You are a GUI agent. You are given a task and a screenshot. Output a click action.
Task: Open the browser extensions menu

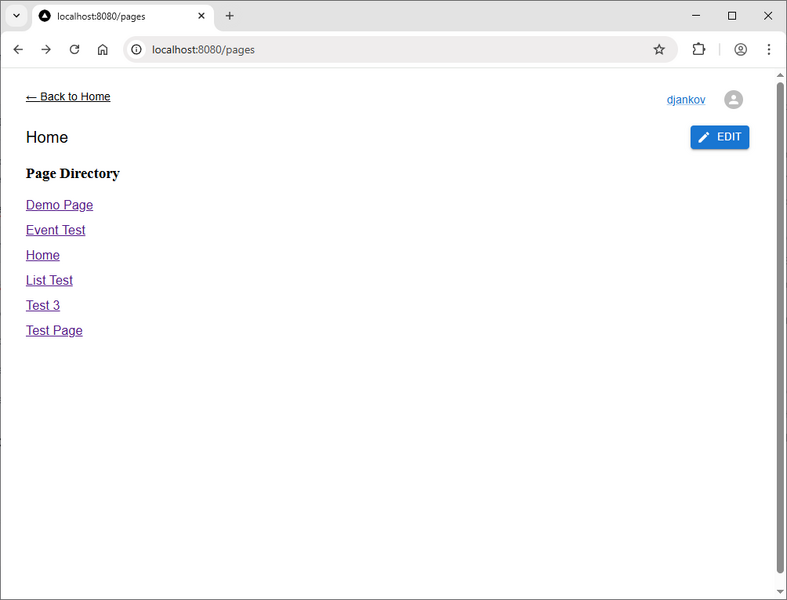tap(699, 49)
